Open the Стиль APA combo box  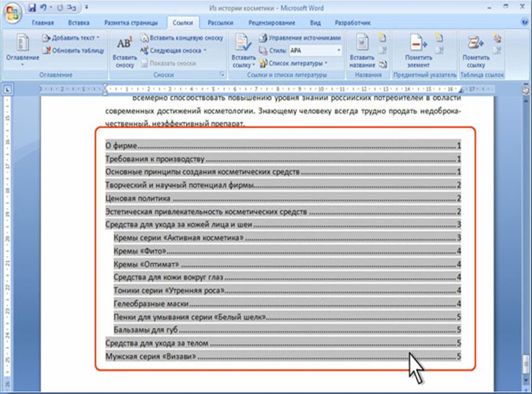coord(315,51)
